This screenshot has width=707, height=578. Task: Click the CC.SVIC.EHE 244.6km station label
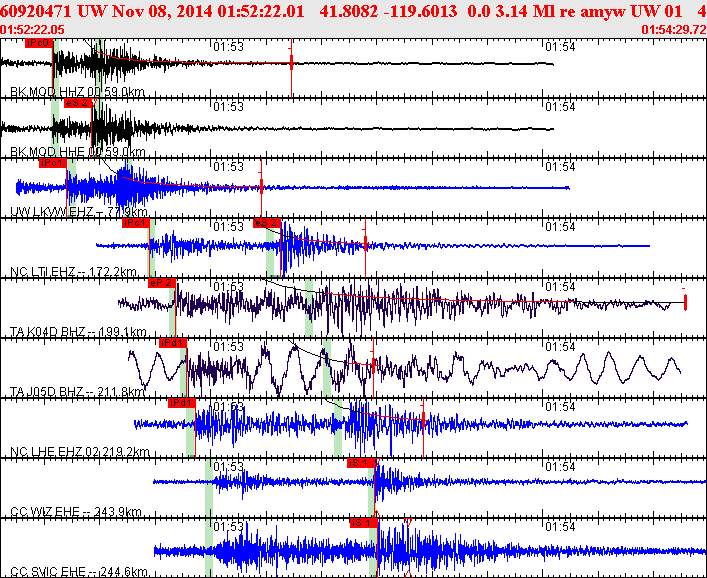tap(79, 572)
